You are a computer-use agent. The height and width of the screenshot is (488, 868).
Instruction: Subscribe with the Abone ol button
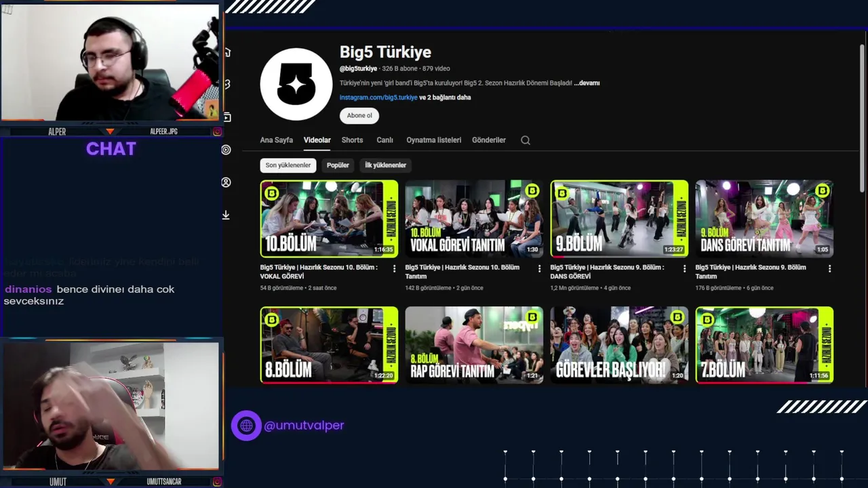(359, 116)
